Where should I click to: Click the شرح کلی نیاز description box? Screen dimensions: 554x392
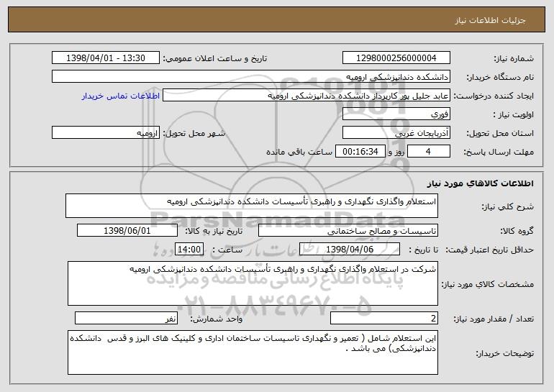252,206
